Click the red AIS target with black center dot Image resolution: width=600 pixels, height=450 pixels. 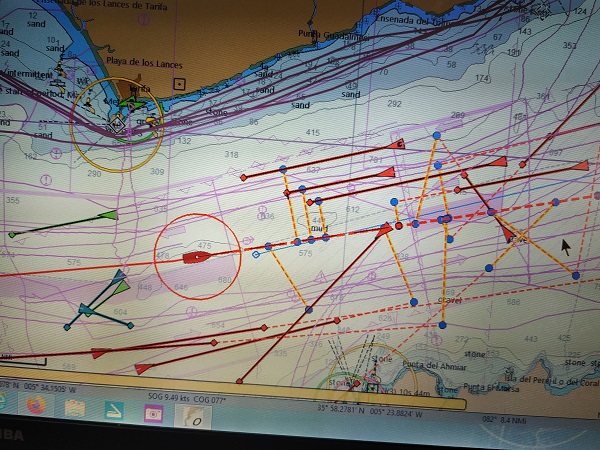coord(396,145)
